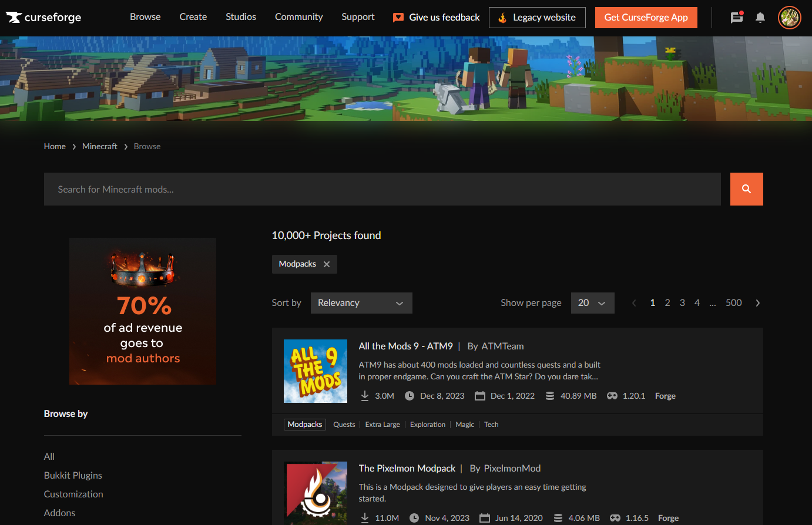Click the Give us feedback link
This screenshot has width=812, height=525.
coord(437,18)
